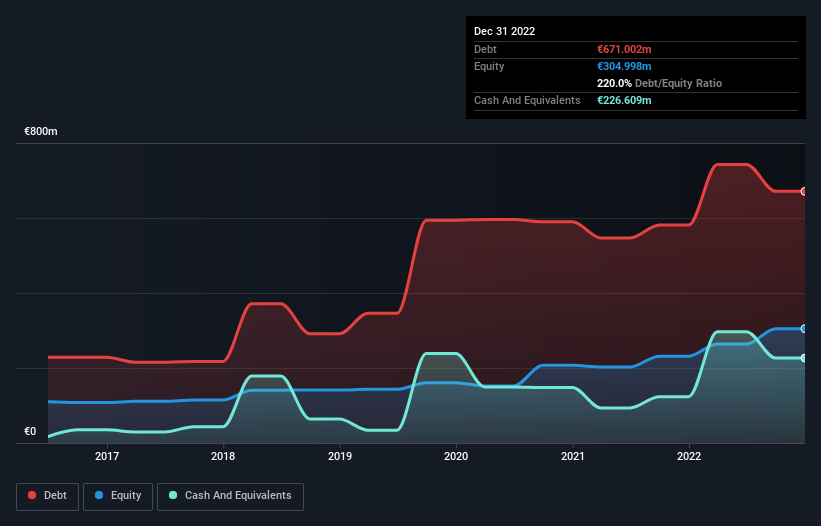The width and height of the screenshot is (821, 526).
Task: Click the red Debt endpoint marker
Action: point(804,192)
